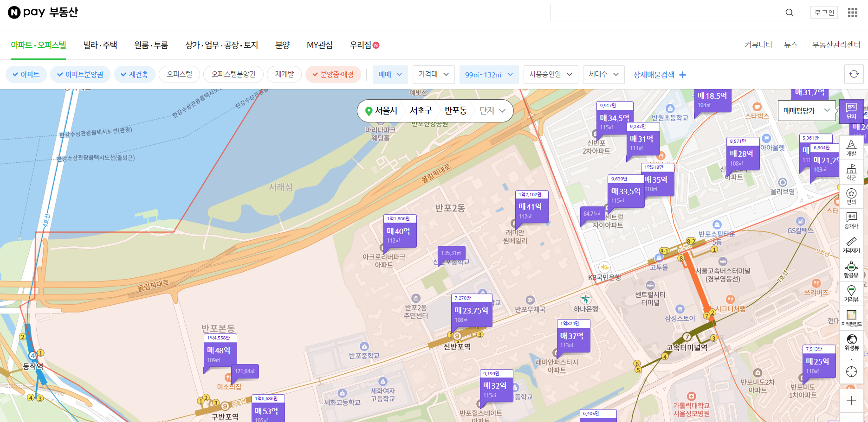Select the 매 40억 아크로리버파크 price marker

point(400,231)
